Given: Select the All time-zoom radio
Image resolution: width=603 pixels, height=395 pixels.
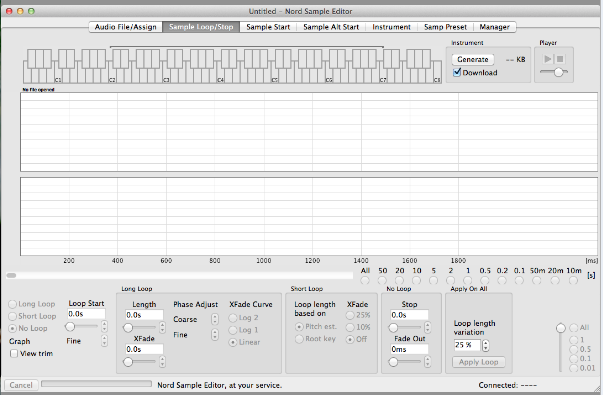Looking at the screenshot, I should 365,280.
